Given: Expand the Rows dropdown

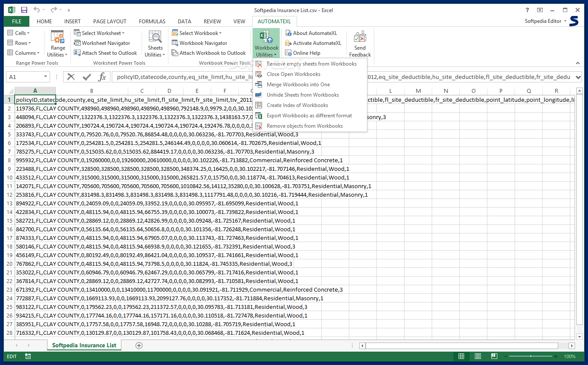Looking at the screenshot, I should click(x=19, y=43).
